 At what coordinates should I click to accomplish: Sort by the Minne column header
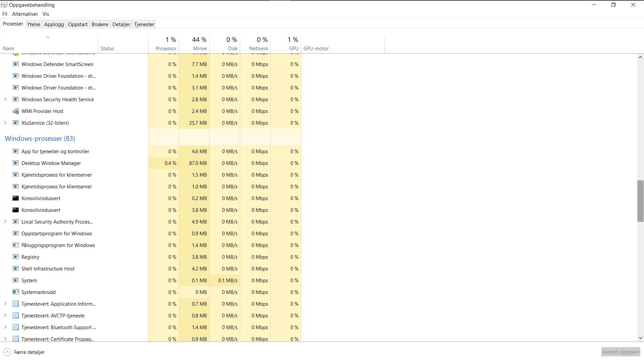pyautogui.click(x=194, y=44)
